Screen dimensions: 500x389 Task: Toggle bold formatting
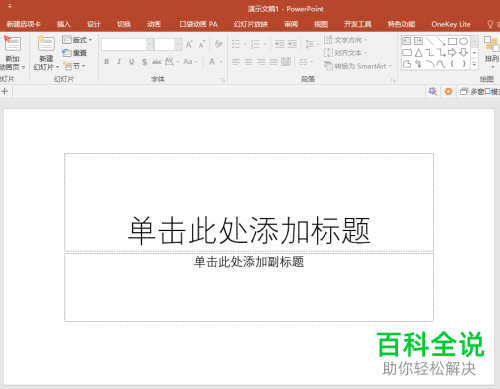point(107,62)
